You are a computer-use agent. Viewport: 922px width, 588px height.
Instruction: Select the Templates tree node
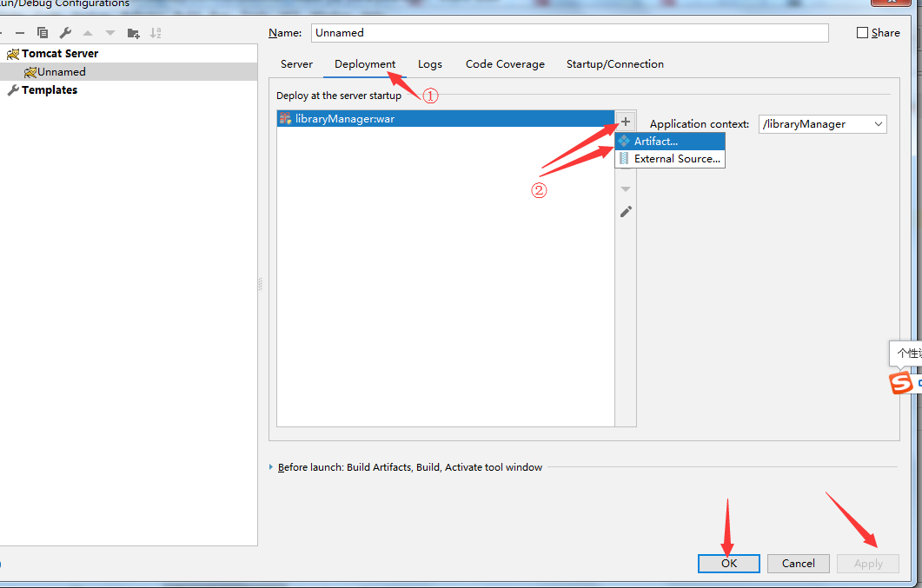(x=50, y=89)
